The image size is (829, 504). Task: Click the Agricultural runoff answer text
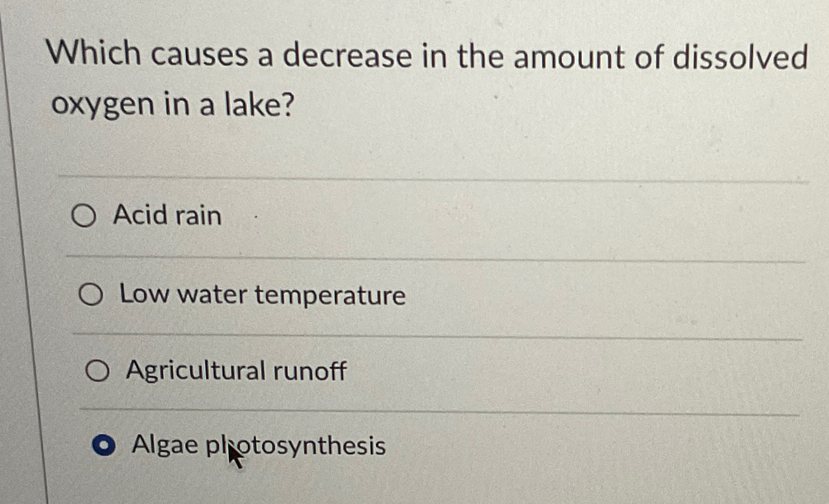pos(236,370)
